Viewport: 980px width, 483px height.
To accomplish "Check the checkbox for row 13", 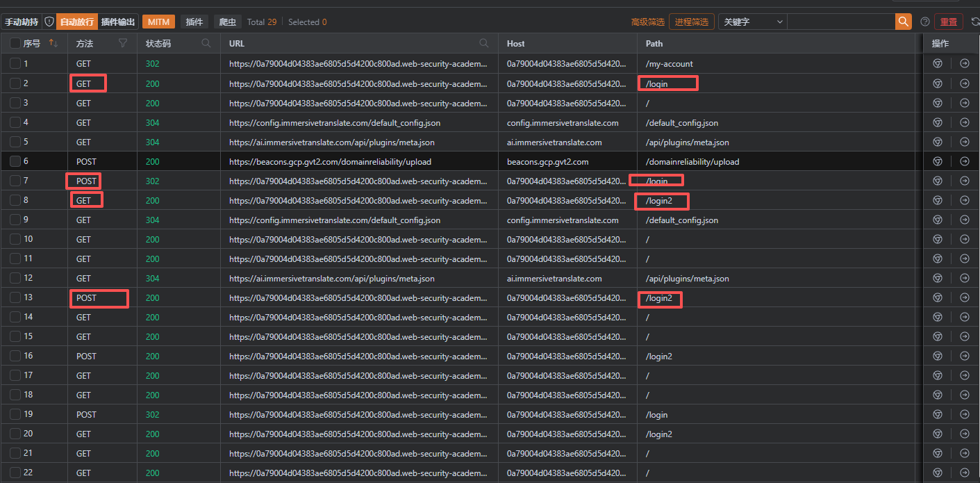I will pos(15,297).
